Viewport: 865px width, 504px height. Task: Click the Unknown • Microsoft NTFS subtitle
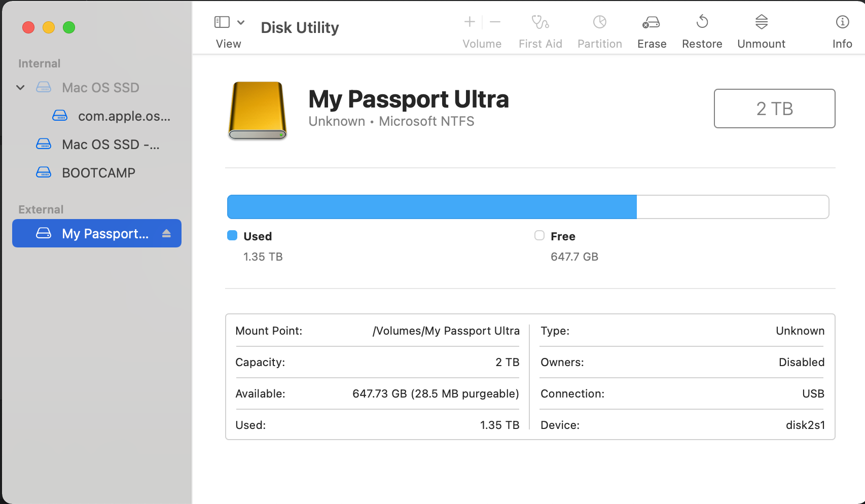391,122
